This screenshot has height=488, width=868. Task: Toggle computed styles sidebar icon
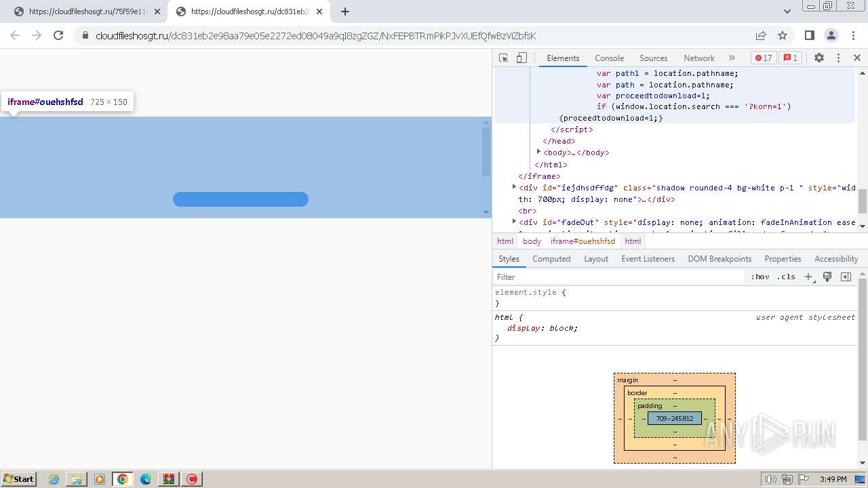(x=846, y=277)
